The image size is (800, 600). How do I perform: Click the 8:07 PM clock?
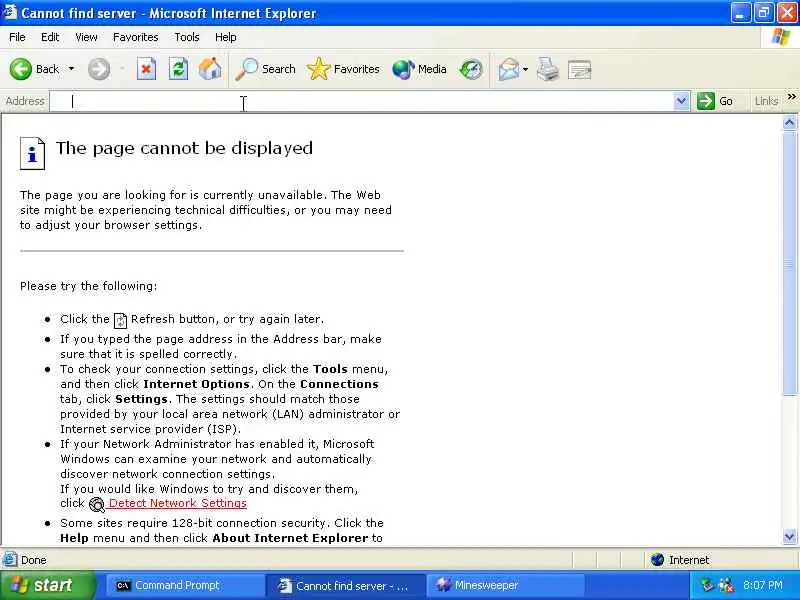tap(762, 585)
